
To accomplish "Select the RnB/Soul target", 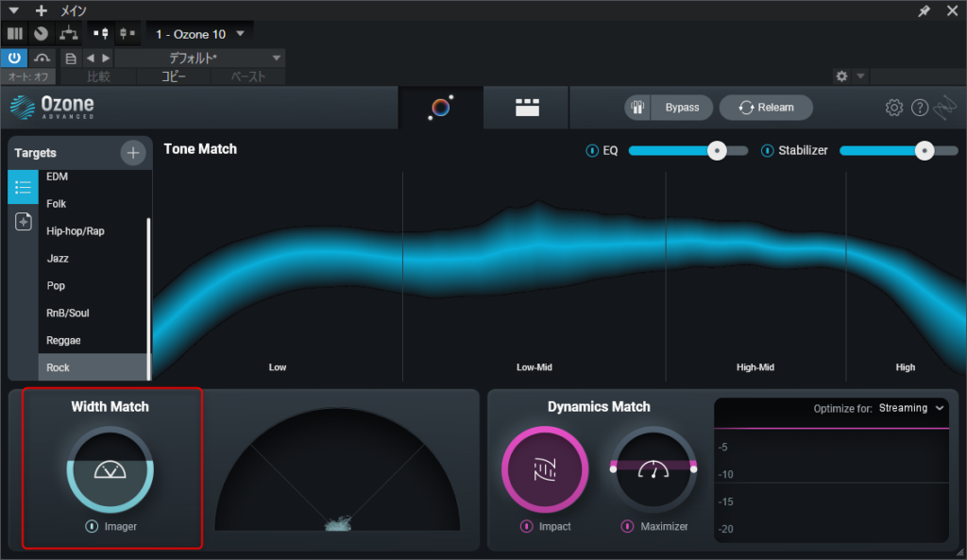I will pos(93,313).
